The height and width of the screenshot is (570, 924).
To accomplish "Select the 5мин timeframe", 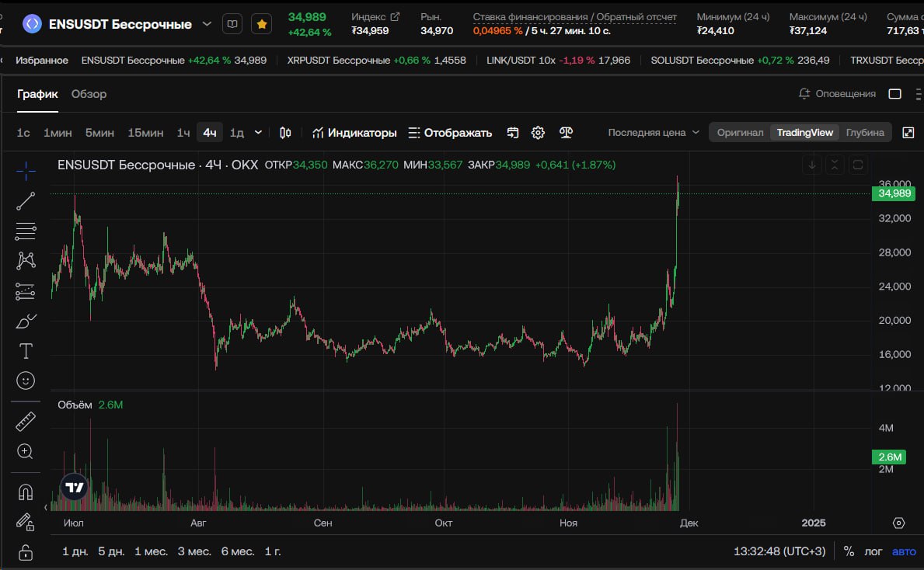I will coord(99,133).
